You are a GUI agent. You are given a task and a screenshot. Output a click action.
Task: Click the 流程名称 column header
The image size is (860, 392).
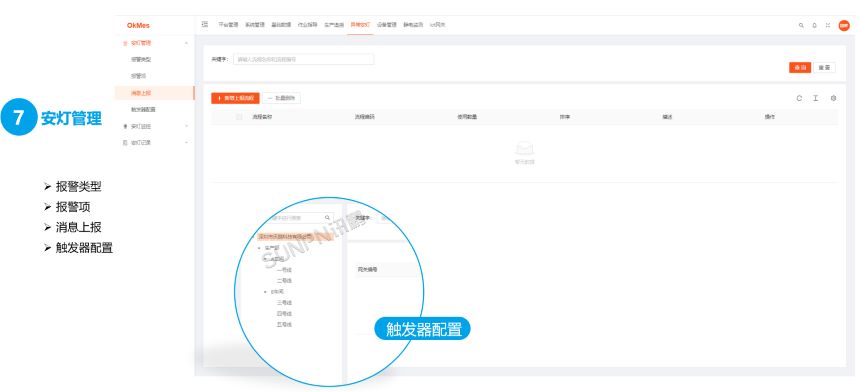pyautogui.click(x=262, y=117)
